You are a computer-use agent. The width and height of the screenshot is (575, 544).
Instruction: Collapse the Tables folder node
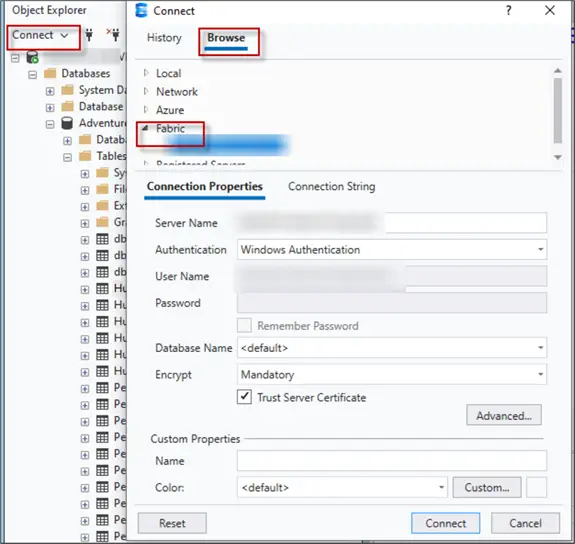pyautogui.click(x=67, y=157)
